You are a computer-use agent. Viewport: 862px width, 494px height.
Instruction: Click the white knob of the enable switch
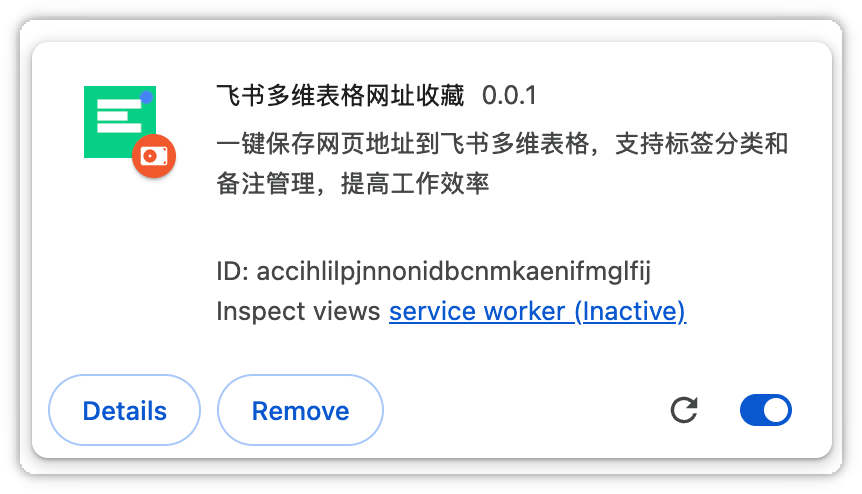point(776,410)
